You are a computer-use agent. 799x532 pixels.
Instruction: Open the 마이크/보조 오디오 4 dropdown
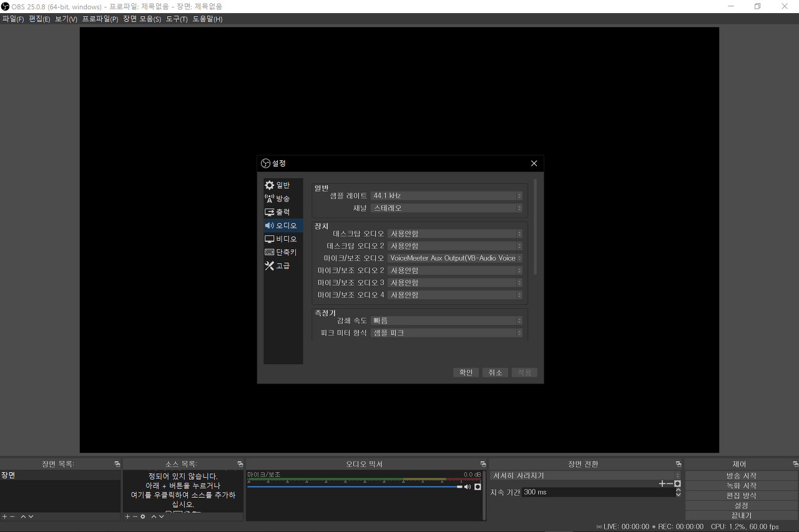coord(455,295)
